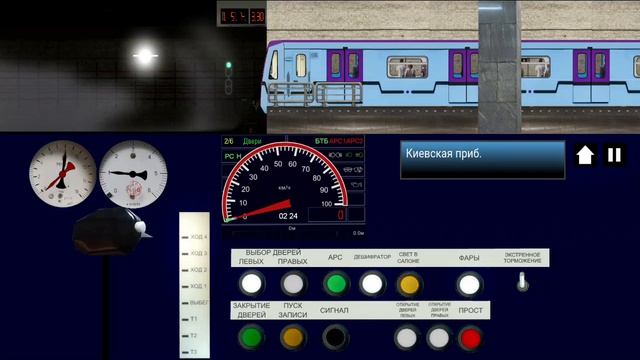
Task: Push the ОТКРЫТИЕ ДВЕРЕЙ ПРАВЫХ button
Action: point(438,338)
